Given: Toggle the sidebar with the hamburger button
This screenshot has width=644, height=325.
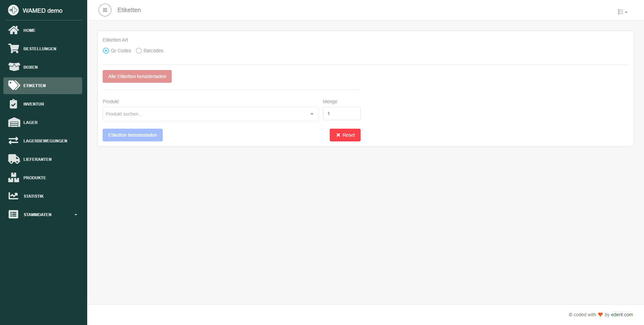Looking at the screenshot, I should pyautogui.click(x=105, y=10).
